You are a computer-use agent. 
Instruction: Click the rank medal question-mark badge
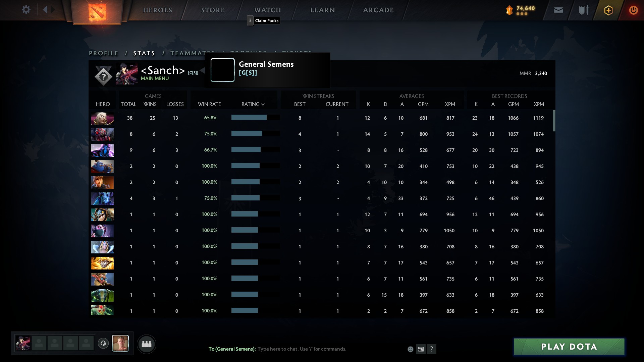(103, 77)
